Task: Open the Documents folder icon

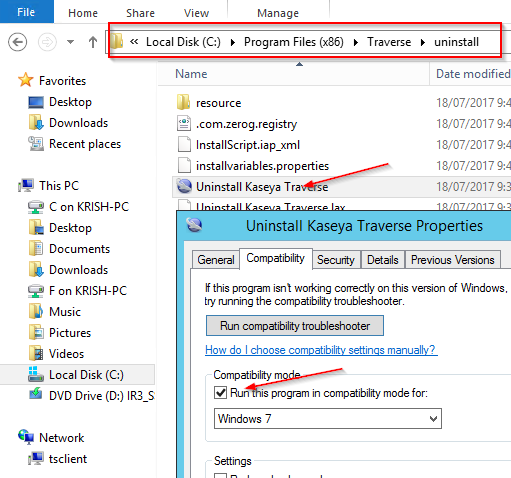Action: point(36,249)
